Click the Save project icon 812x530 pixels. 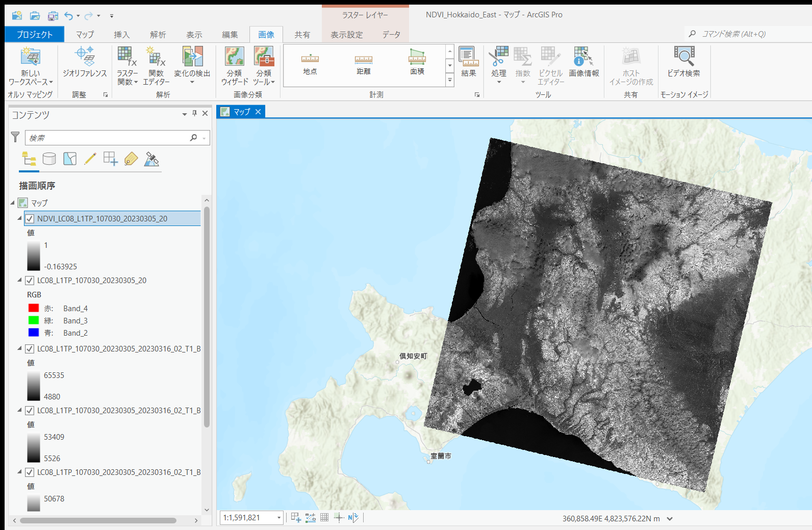tap(53, 16)
